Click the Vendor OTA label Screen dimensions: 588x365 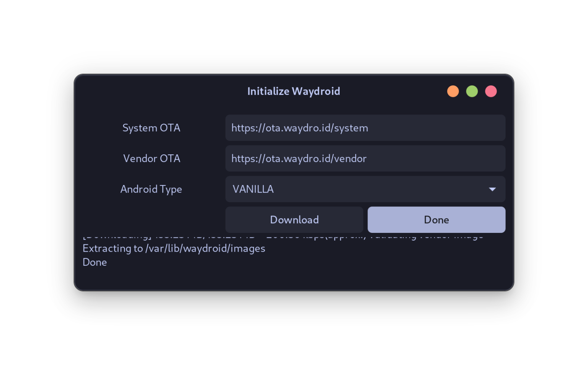[152, 158]
